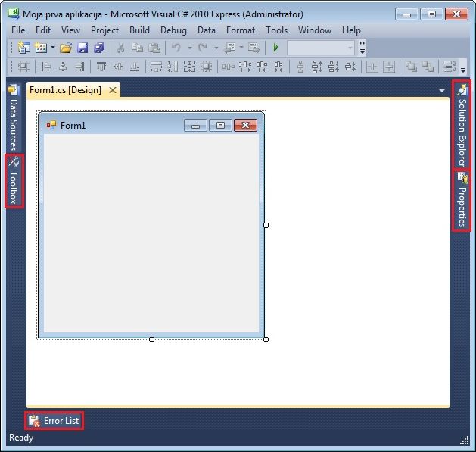
Task: Click the Make Same Size icon
Action: 189,67
